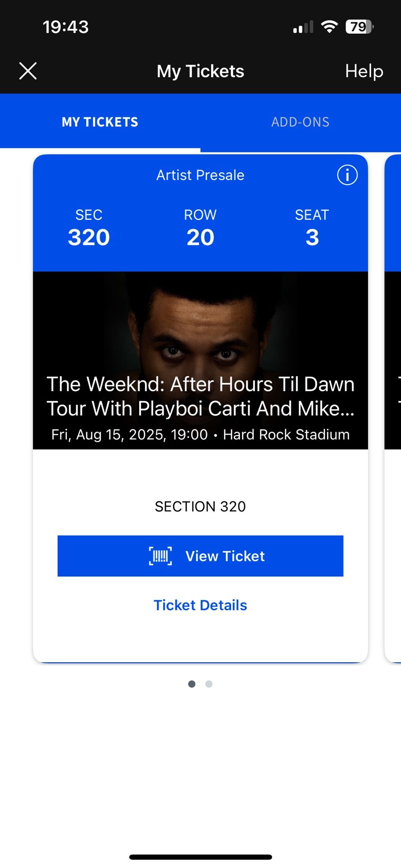Select the MY TICKETS tab

[x=100, y=122]
